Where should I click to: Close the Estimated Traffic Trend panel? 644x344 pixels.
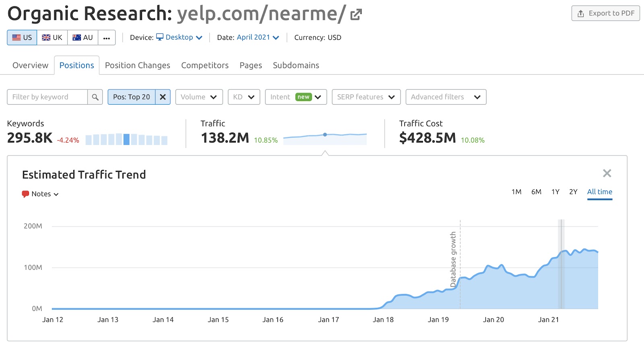pos(607,173)
